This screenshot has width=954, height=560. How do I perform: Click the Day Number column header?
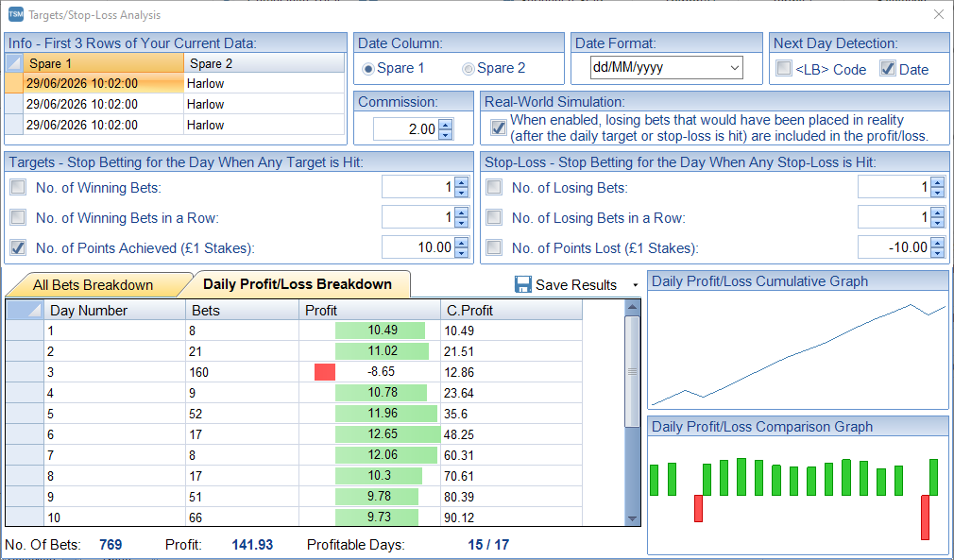click(115, 310)
